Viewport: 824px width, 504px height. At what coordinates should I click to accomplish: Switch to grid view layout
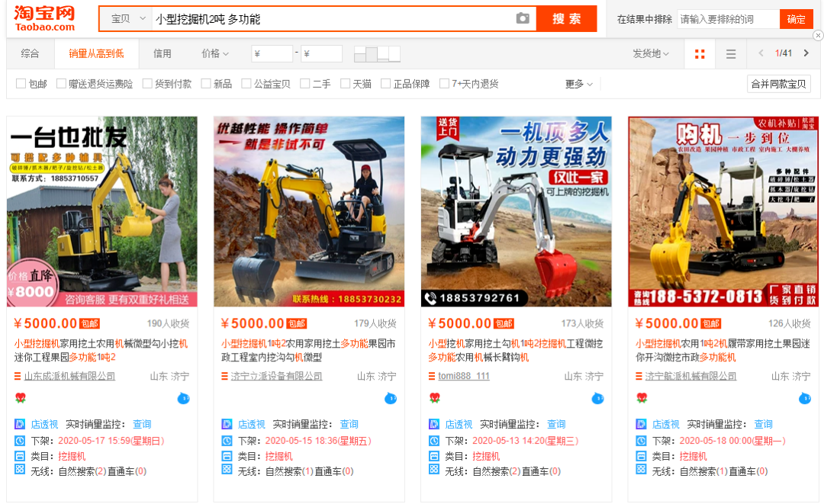700,53
